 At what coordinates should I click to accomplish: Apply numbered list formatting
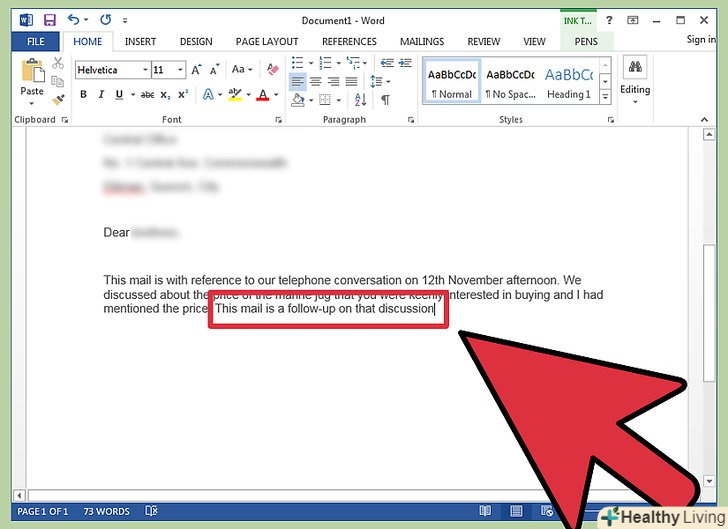click(325, 63)
